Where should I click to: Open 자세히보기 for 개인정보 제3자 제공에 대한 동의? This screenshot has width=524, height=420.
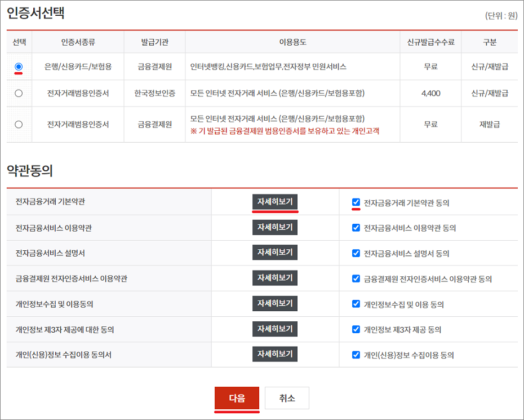pos(275,329)
